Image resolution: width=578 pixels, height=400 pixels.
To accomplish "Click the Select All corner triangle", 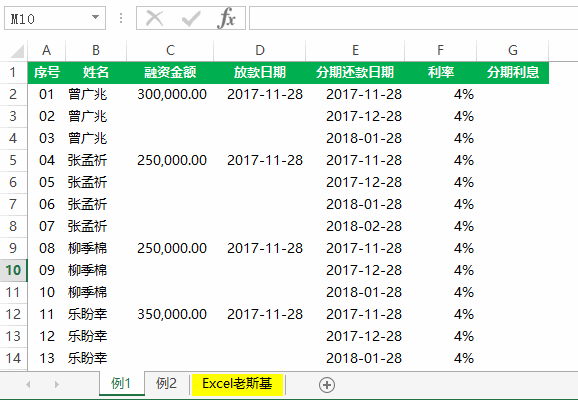I will pos(18,52).
